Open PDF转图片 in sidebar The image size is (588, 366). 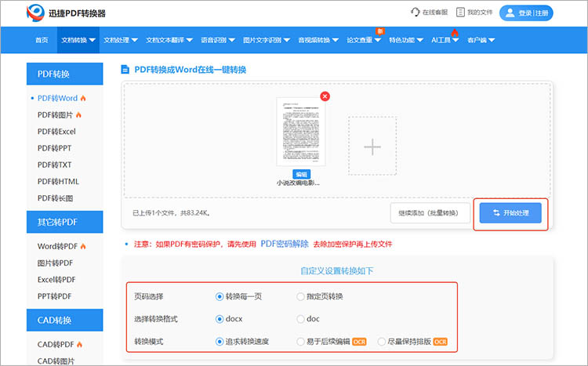(55, 114)
